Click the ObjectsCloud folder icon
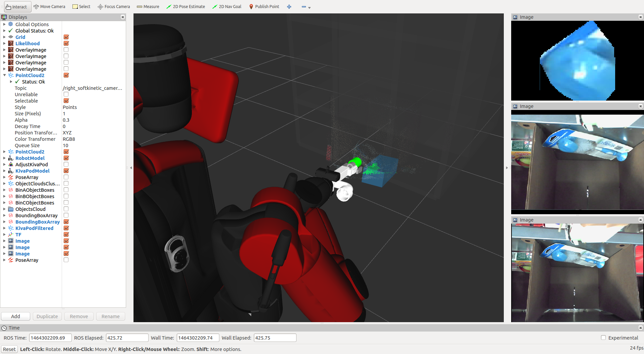Image resolution: width=644 pixels, height=354 pixels. tap(11, 209)
